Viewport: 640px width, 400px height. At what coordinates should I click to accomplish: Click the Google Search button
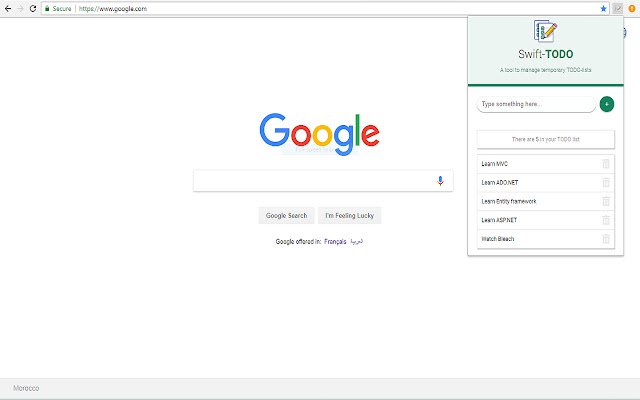point(286,216)
